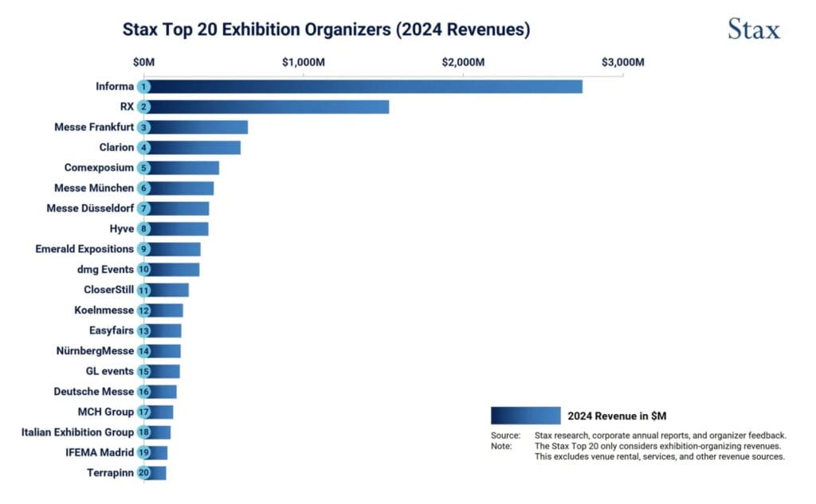Image resolution: width=816 pixels, height=504 pixels.
Task: Click the 'Note:' footnote heading
Action: click(x=501, y=446)
